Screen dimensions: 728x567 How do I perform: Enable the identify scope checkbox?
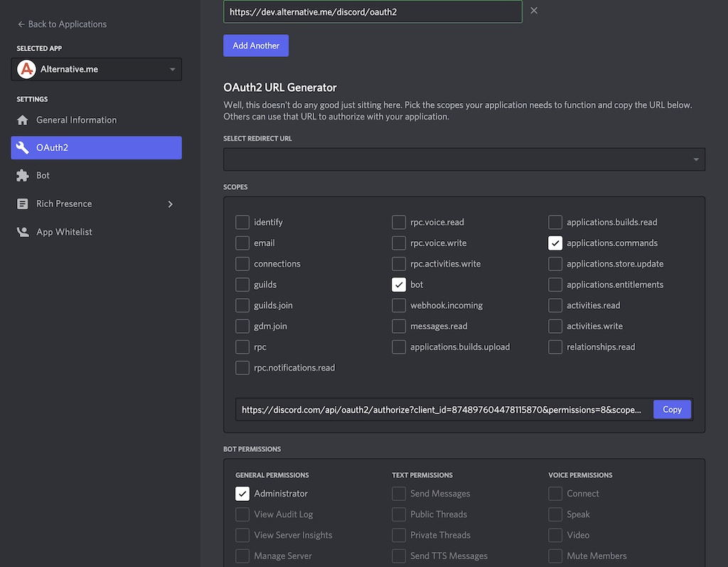tap(242, 222)
